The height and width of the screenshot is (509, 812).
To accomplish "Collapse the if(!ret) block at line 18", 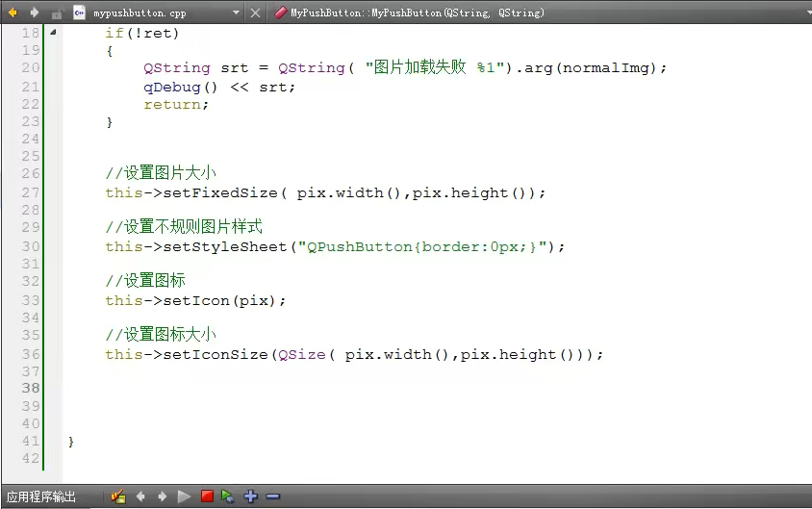I will (x=53, y=32).
